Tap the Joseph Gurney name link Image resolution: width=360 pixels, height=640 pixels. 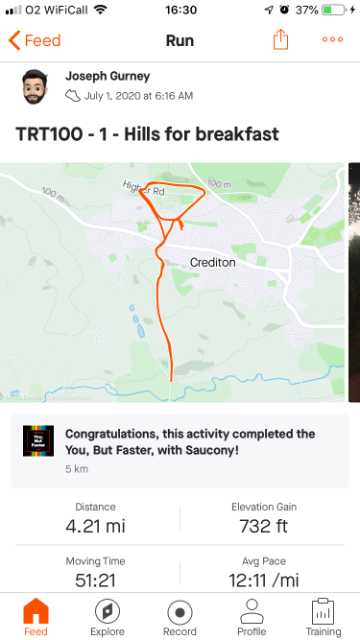pos(107,76)
